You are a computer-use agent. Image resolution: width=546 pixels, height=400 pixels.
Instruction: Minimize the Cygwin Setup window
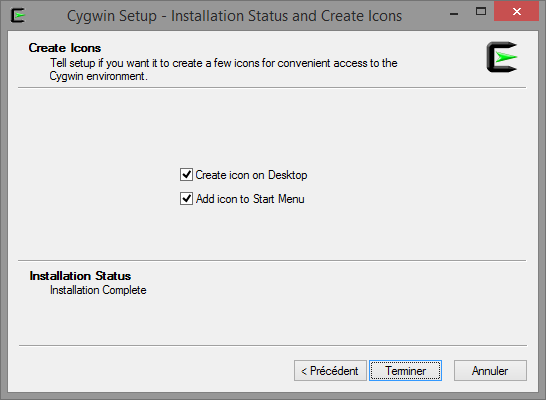point(454,13)
